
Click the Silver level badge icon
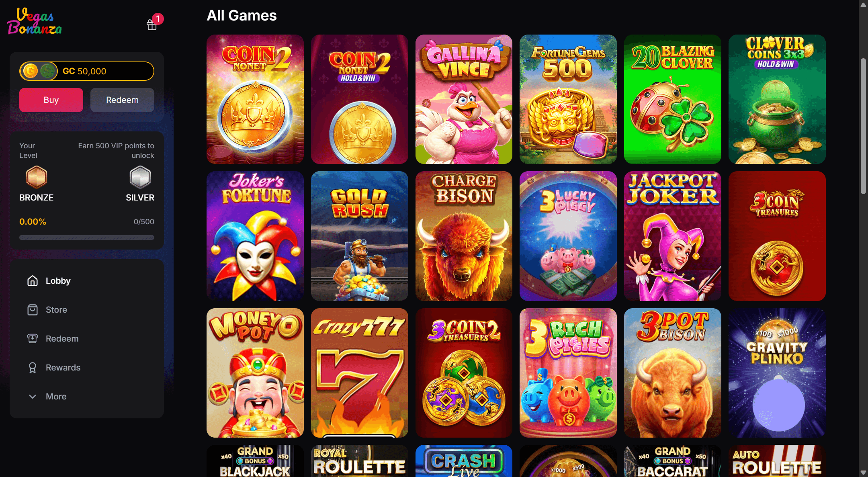(x=140, y=177)
